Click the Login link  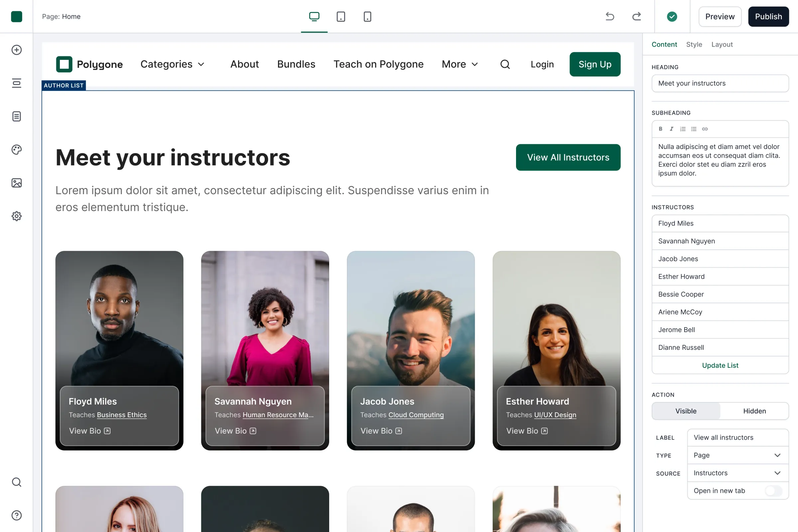542,64
